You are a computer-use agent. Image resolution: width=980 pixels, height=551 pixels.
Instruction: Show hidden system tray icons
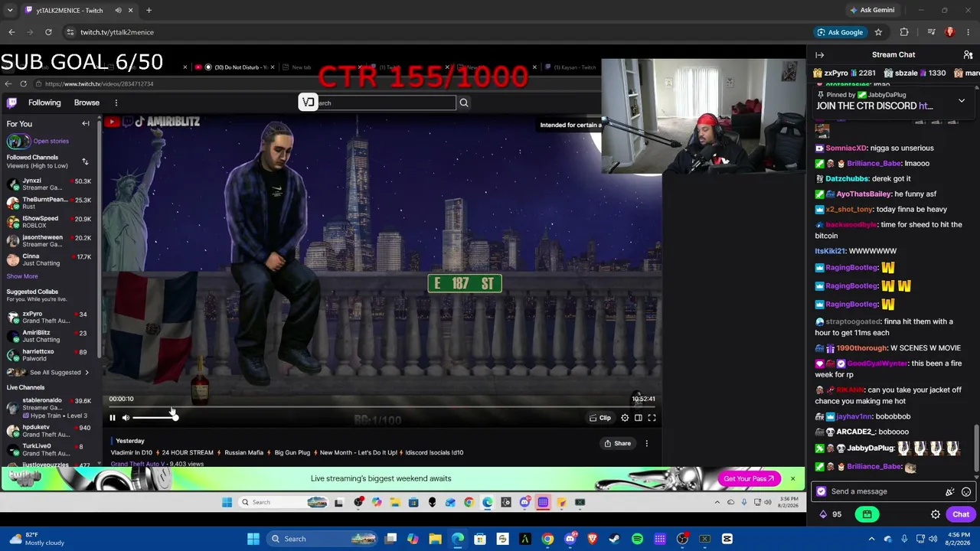tap(871, 539)
